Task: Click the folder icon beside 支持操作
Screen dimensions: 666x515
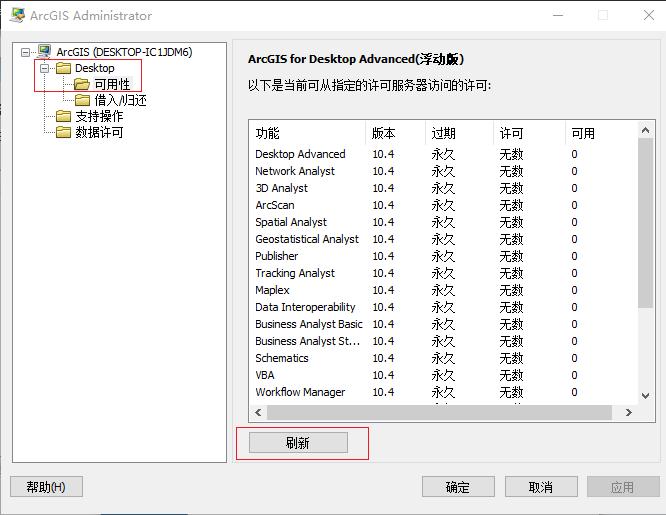Action: click(x=63, y=116)
